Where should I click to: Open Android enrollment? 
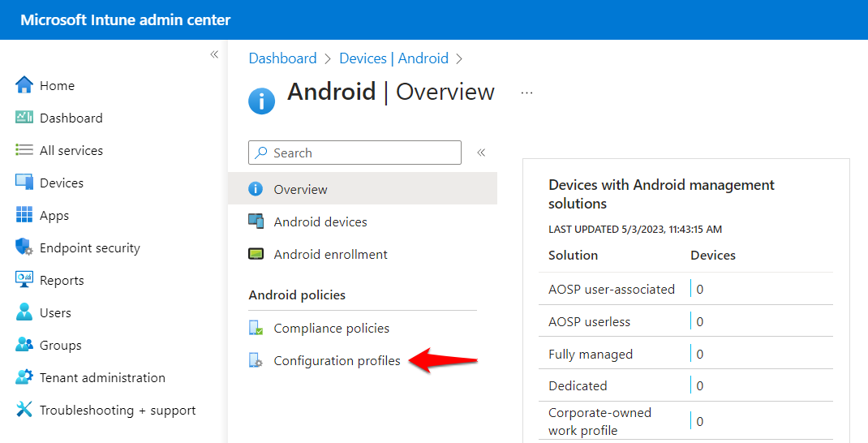330,254
